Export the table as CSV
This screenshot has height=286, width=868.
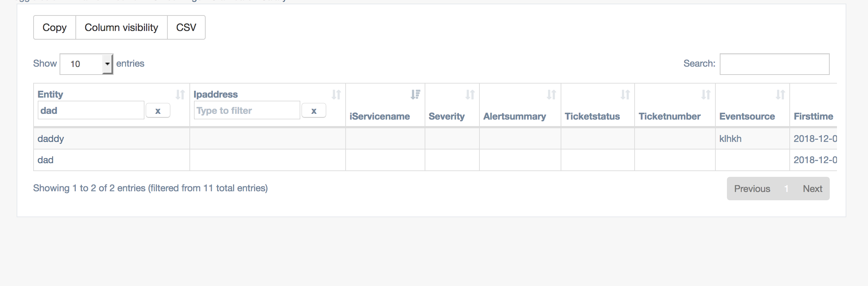pyautogui.click(x=186, y=27)
